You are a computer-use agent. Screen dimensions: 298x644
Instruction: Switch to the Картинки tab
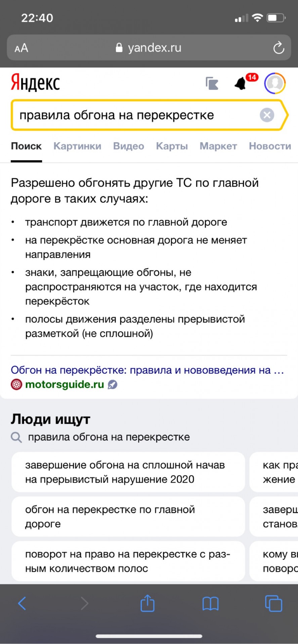[77, 146]
